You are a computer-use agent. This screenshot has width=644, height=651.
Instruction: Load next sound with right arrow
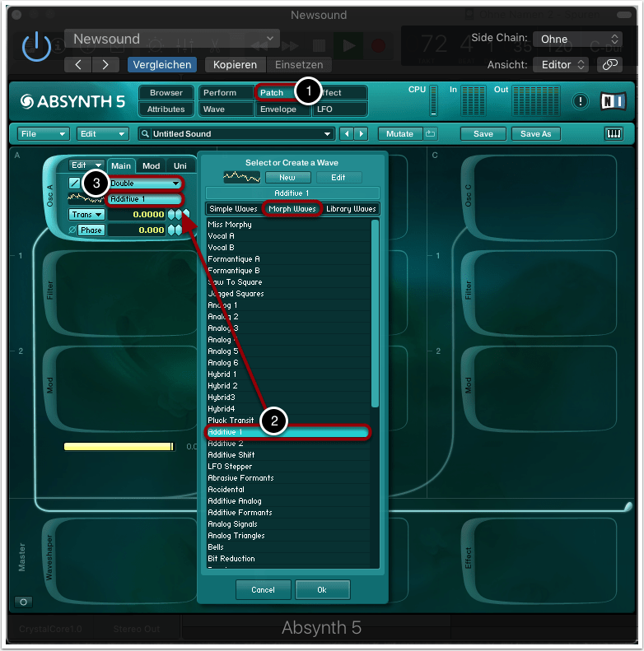click(362, 134)
